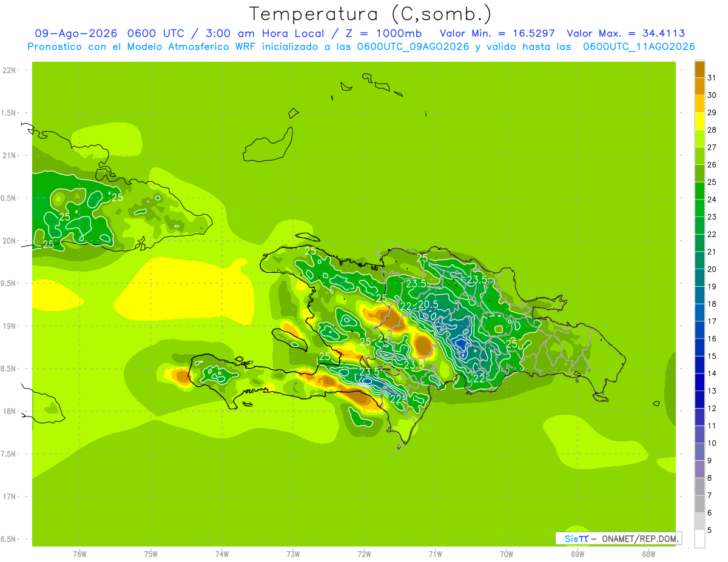728x562 pixels.
Task: Pick the teal legend swatch between 18 and 19
Action: [699, 295]
